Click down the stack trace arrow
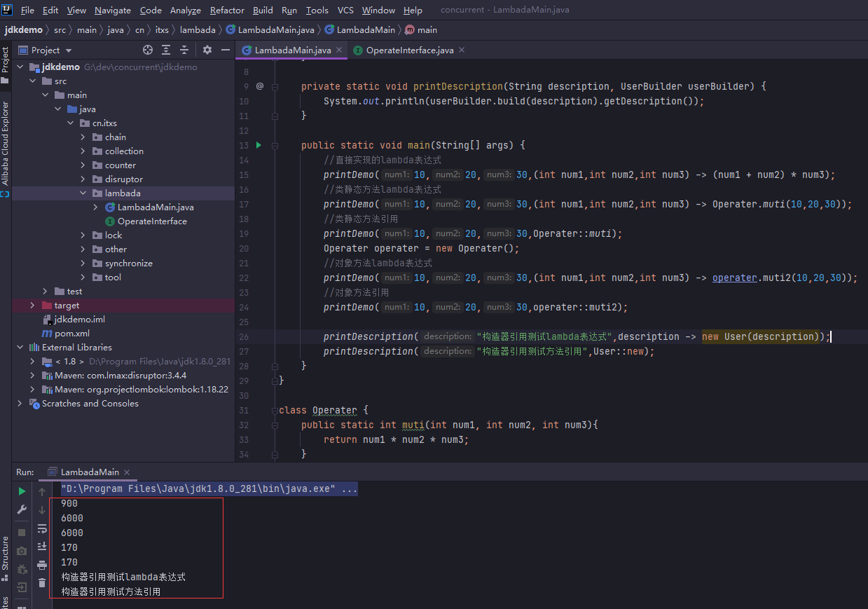868x609 pixels. [x=42, y=509]
